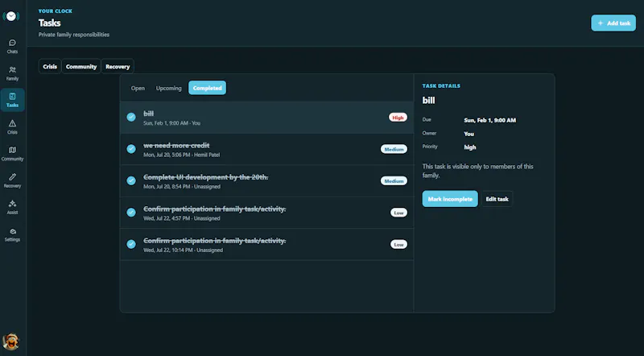The height and width of the screenshot is (356, 644).
Task: Click Medium badge on Complete UI development row
Action: pyautogui.click(x=394, y=181)
